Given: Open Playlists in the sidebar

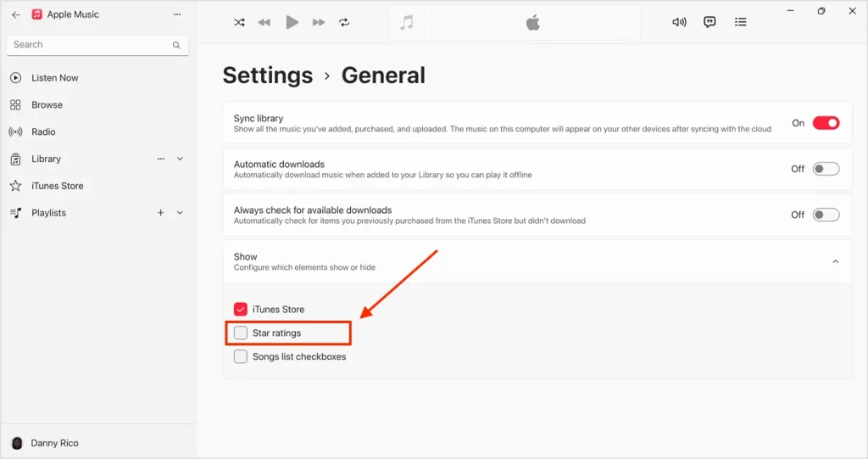Looking at the screenshot, I should [48, 213].
